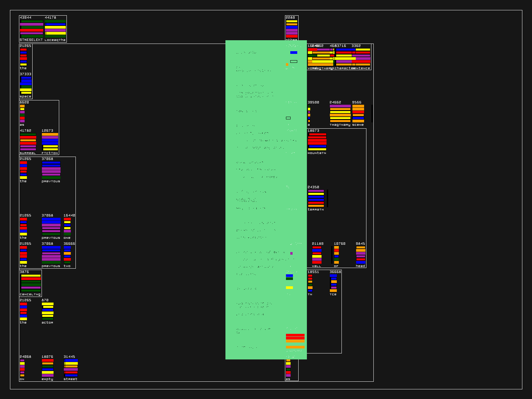Click the token ID '43944'
This screenshot has height=399, width=532.
coord(26,18)
